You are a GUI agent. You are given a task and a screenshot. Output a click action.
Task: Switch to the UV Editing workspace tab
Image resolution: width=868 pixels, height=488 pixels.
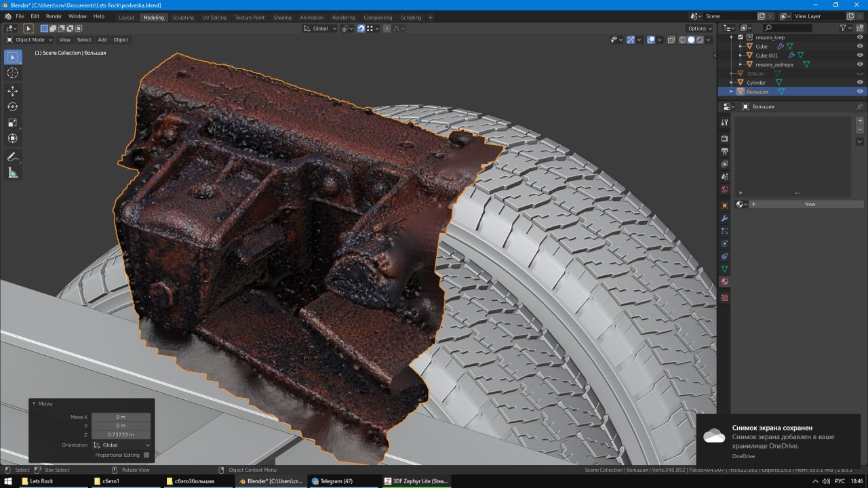(214, 17)
